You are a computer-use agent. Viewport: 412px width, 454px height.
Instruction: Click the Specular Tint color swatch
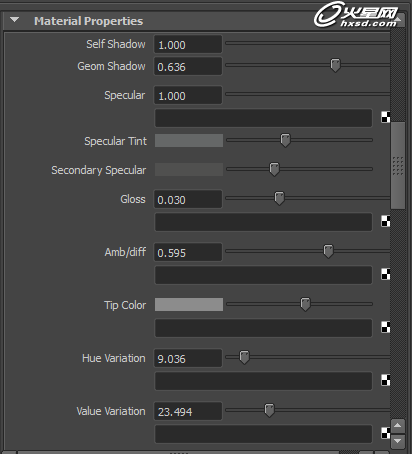pos(189,141)
